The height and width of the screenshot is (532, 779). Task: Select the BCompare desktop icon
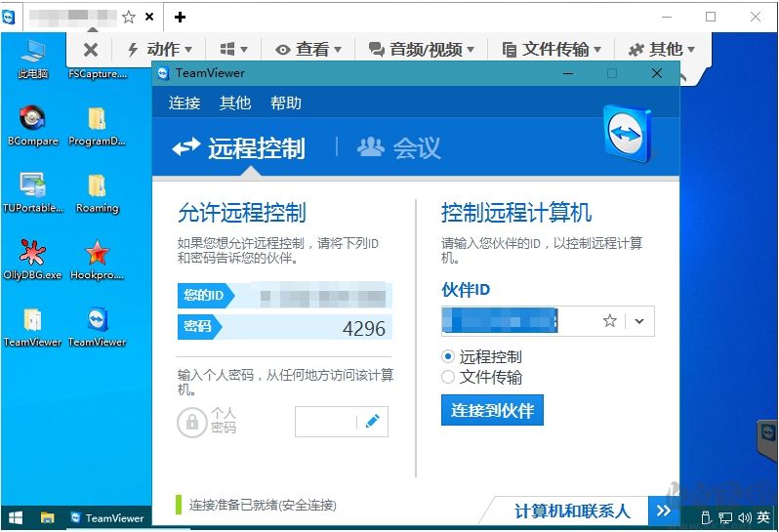click(x=33, y=126)
